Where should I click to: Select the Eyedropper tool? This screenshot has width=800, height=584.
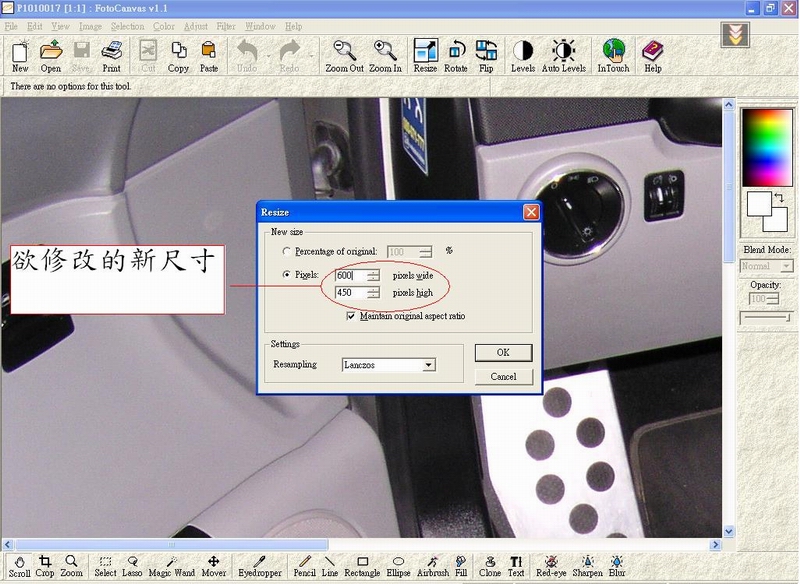tap(260, 566)
